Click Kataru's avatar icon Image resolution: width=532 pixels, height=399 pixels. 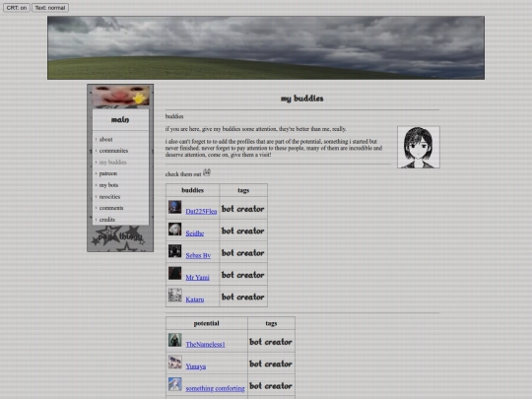pos(175,296)
